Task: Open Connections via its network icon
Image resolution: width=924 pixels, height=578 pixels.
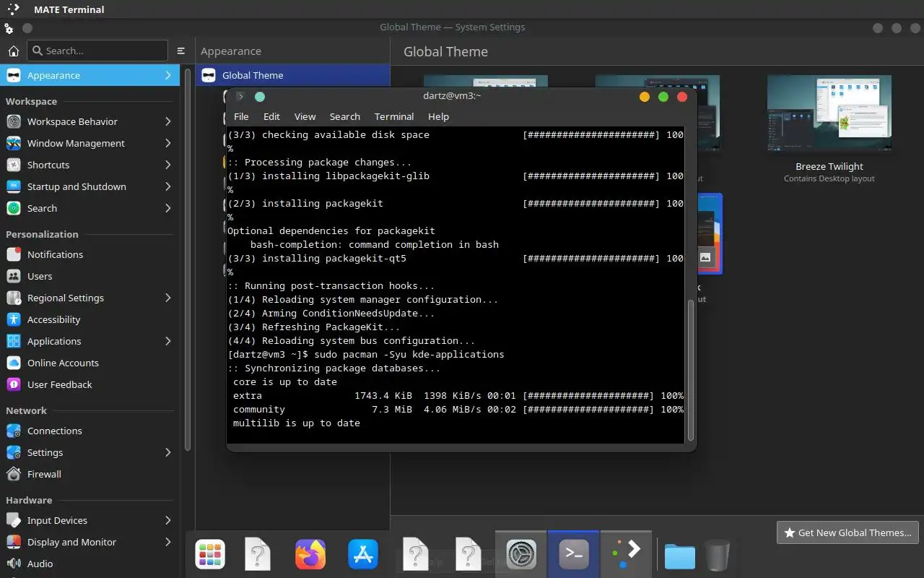Action: (14, 431)
